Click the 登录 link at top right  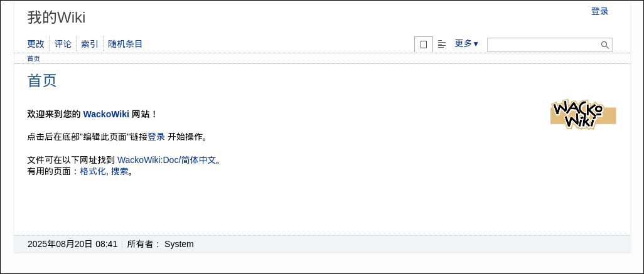pos(599,11)
